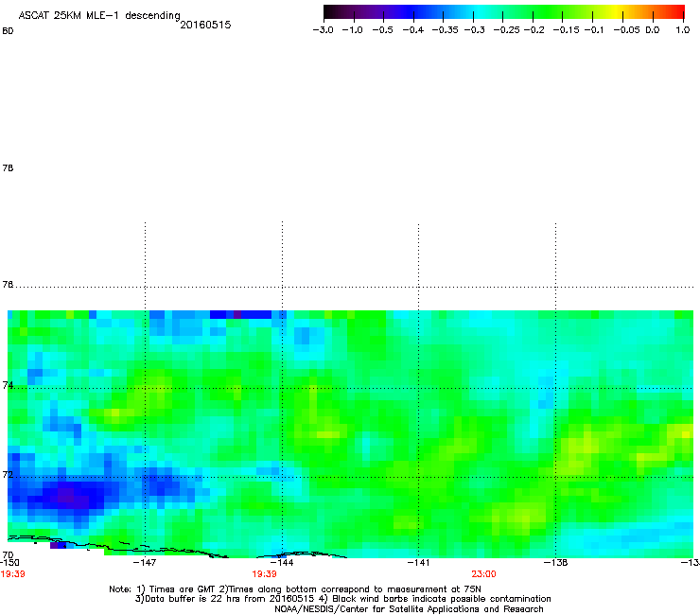Click the black coastline on the map
Screen dimensions: 700x615
pyautogui.click(x=176, y=548)
